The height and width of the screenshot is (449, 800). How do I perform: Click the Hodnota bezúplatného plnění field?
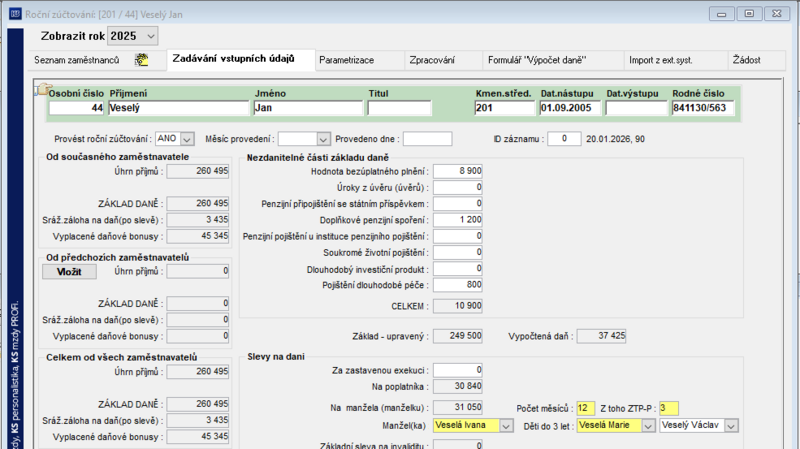[458, 171]
